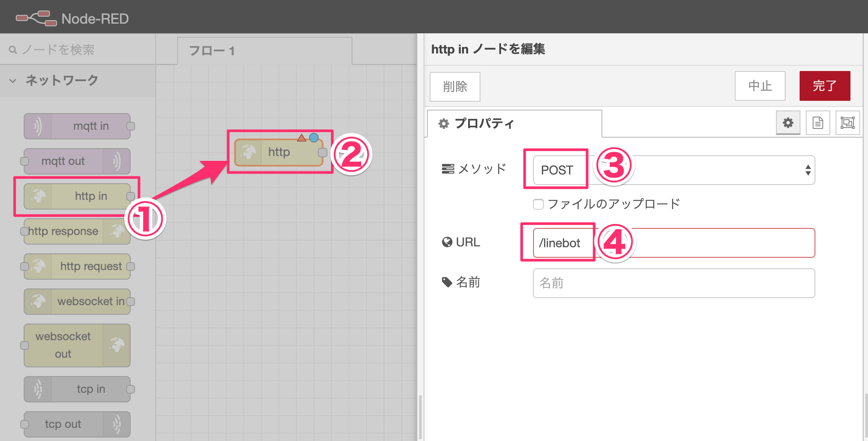Click the 完了 button
Image resolution: width=868 pixels, height=441 pixels.
click(825, 86)
